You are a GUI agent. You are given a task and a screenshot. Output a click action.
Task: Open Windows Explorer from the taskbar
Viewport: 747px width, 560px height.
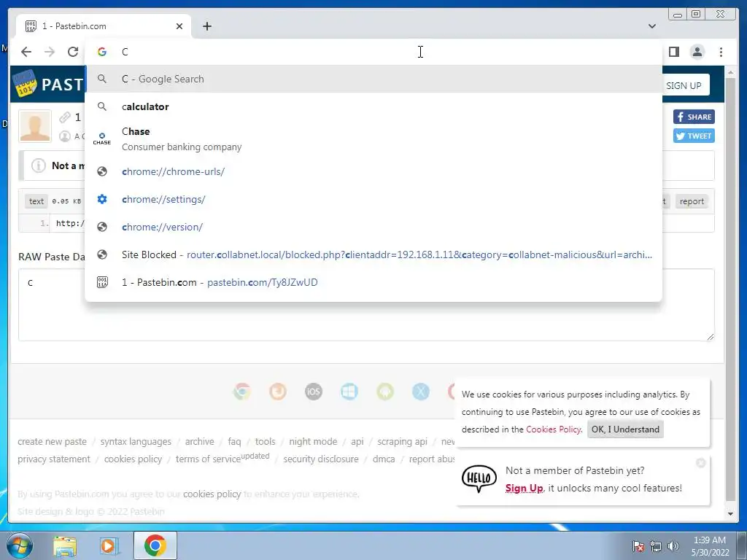click(x=65, y=545)
